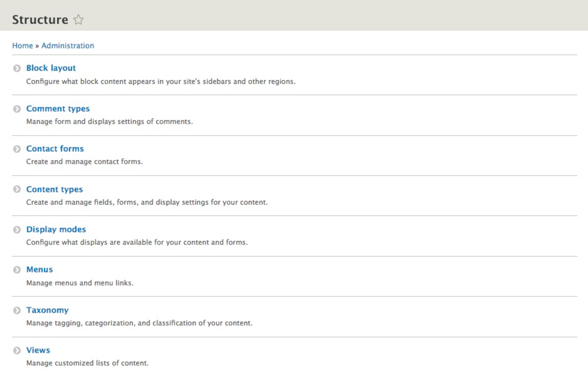The width and height of the screenshot is (588, 375).
Task: Go to Home in the breadcrumb
Action: click(22, 46)
